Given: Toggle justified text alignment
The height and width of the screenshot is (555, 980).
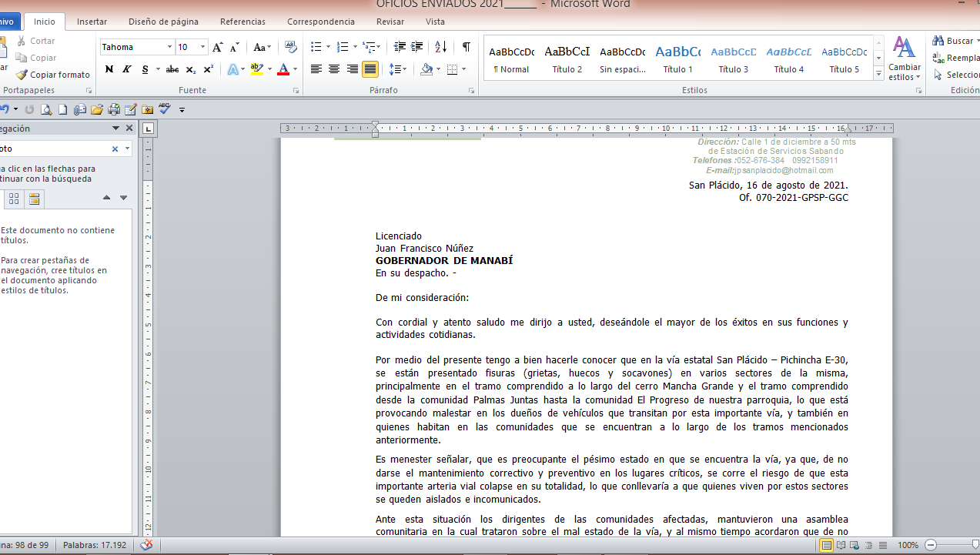Looking at the screenshot, I should (370, 69).
